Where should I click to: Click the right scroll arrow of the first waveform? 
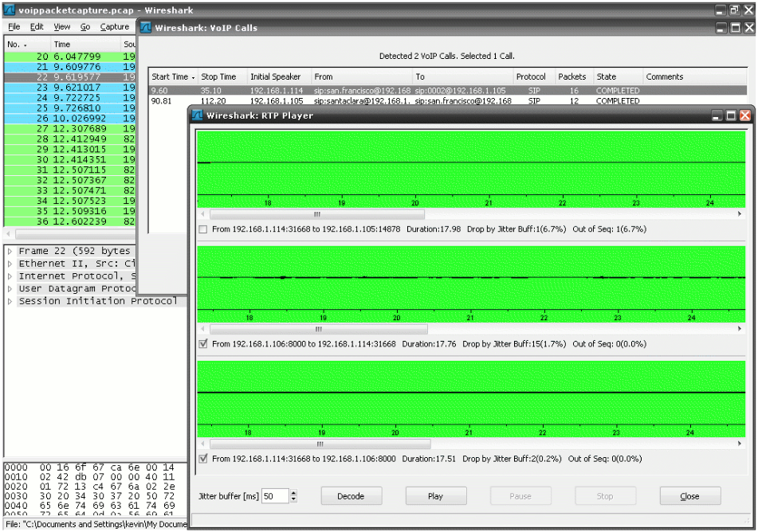(x=740, y=214)
